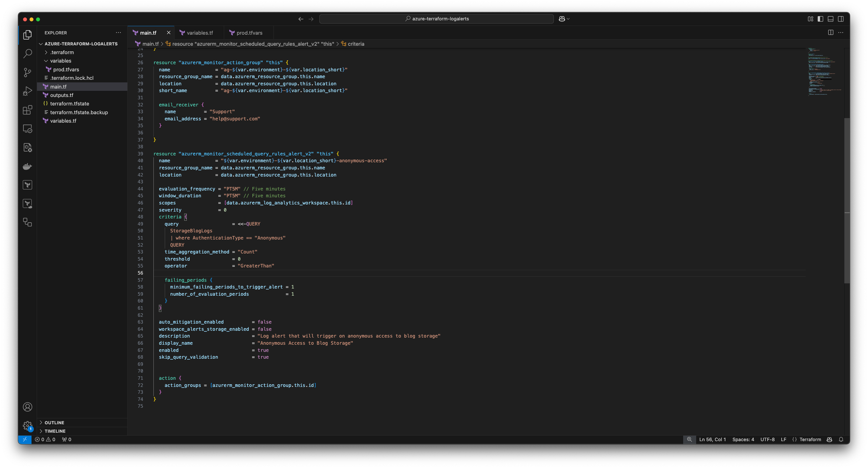Open the Run and Debug view
This screenshot has width=868, height=468.
tap(27, 91)
